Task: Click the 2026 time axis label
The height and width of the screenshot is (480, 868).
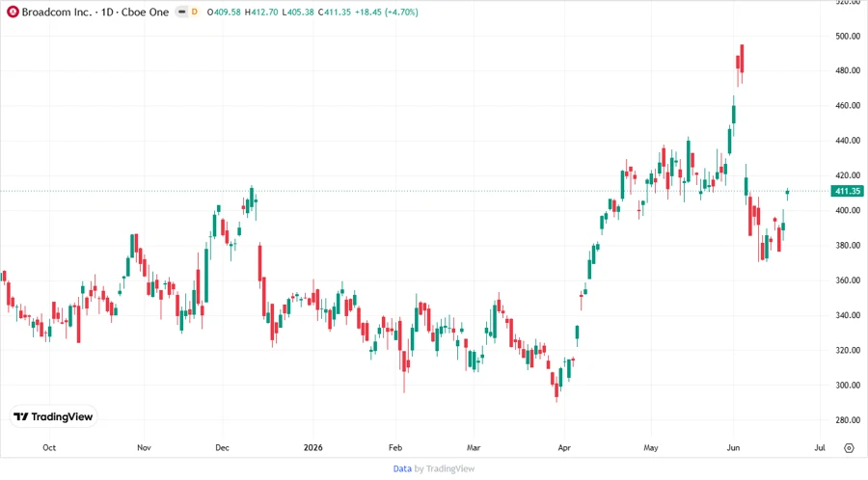Action: [312, 448]
